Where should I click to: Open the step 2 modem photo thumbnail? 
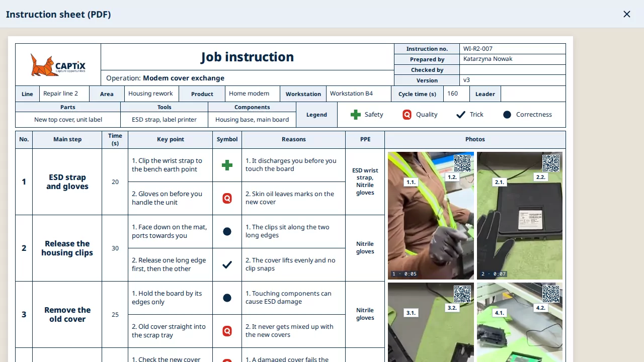[x=520, y=216]
